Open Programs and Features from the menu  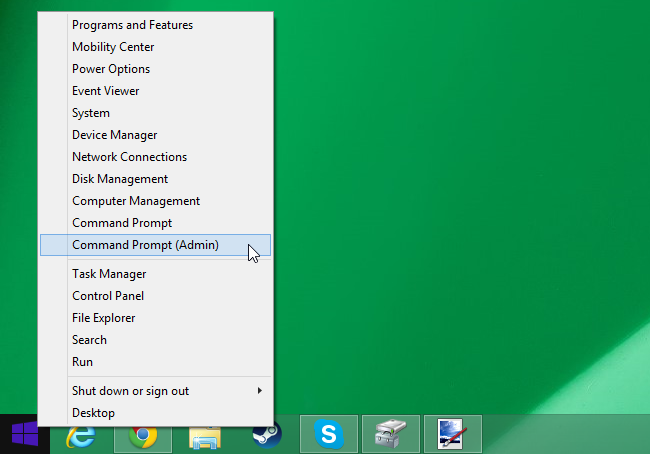(x=155, y=25)
